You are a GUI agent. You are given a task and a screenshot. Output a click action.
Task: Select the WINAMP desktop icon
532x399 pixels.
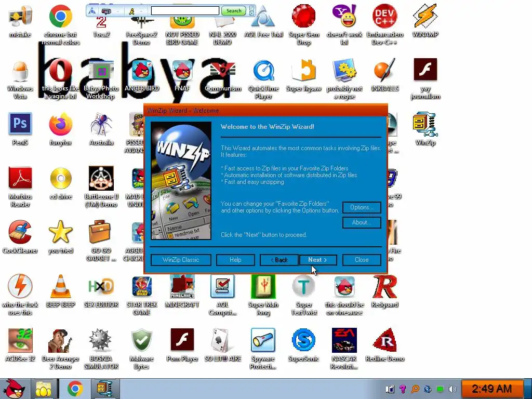[425, 21]
